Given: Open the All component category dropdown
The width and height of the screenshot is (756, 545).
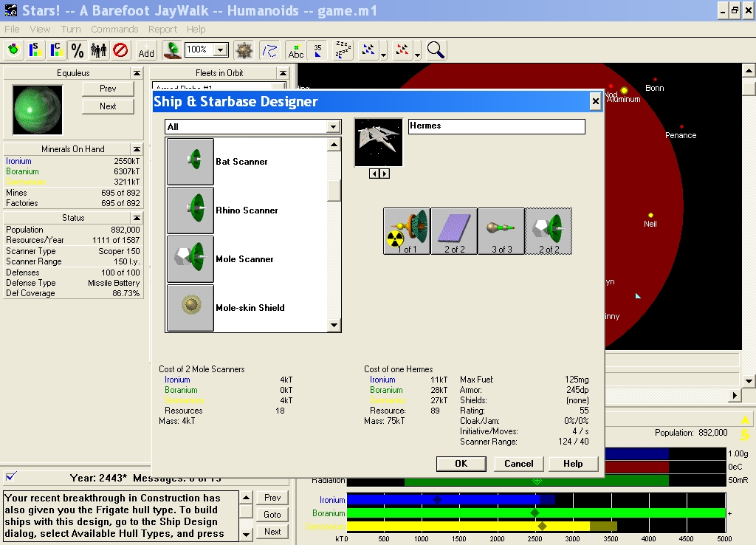Looking at the screenshot, I should [333, 127].
